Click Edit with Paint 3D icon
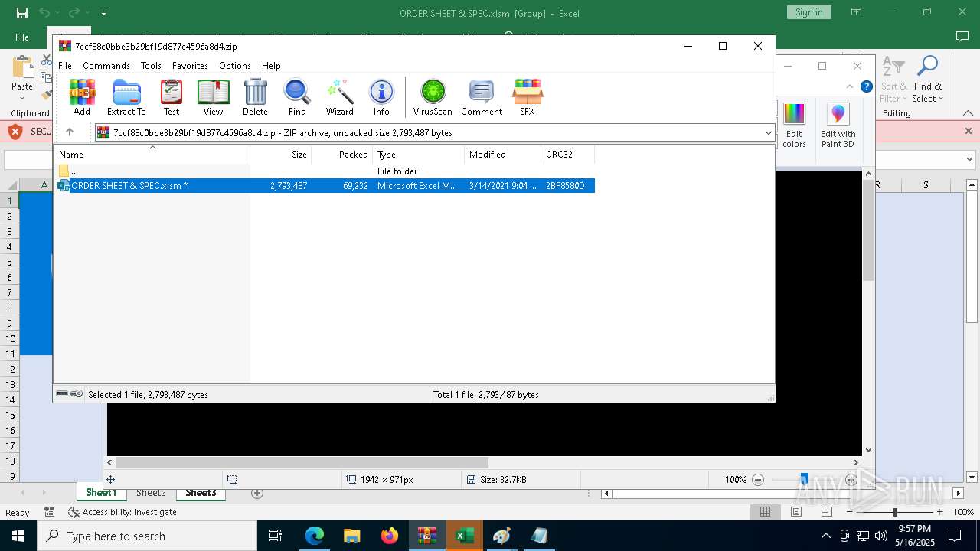The height and width of the screenshot is (551, 980). [838, 125]
